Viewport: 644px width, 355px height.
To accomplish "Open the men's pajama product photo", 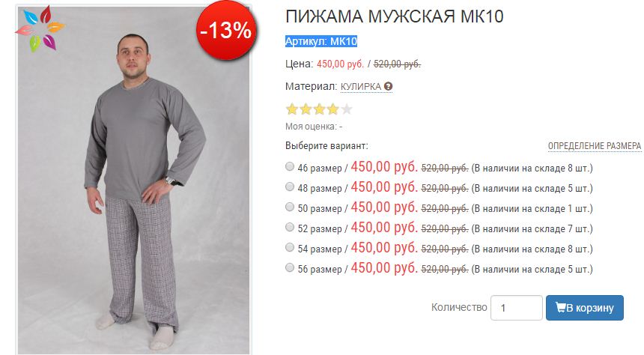I will pyautogui.click(x=133, y=180).
